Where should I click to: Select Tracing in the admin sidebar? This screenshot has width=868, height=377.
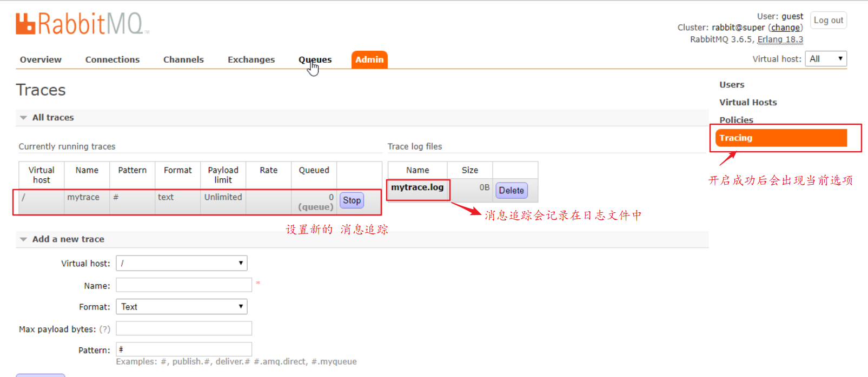[781, 138]
